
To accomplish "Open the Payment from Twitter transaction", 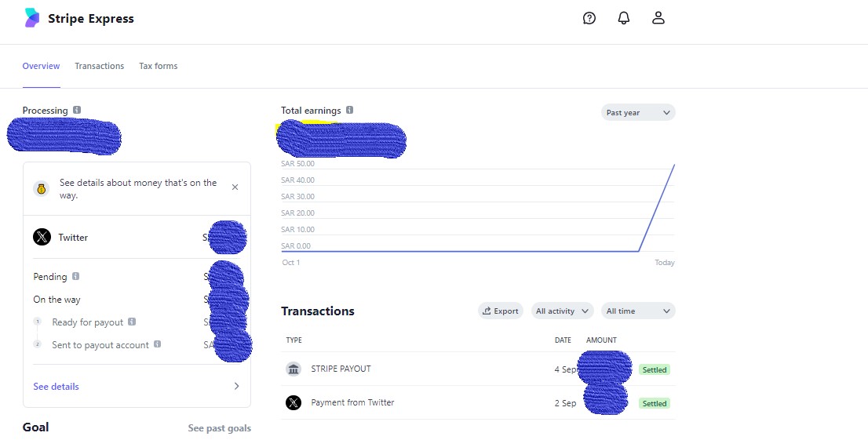I will click(x=478, y=402).
